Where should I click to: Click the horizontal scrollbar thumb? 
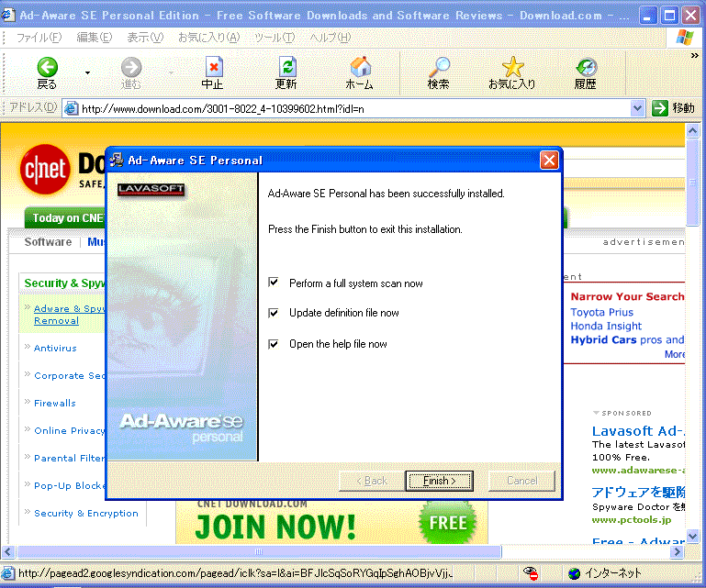[x=259, y=551]
